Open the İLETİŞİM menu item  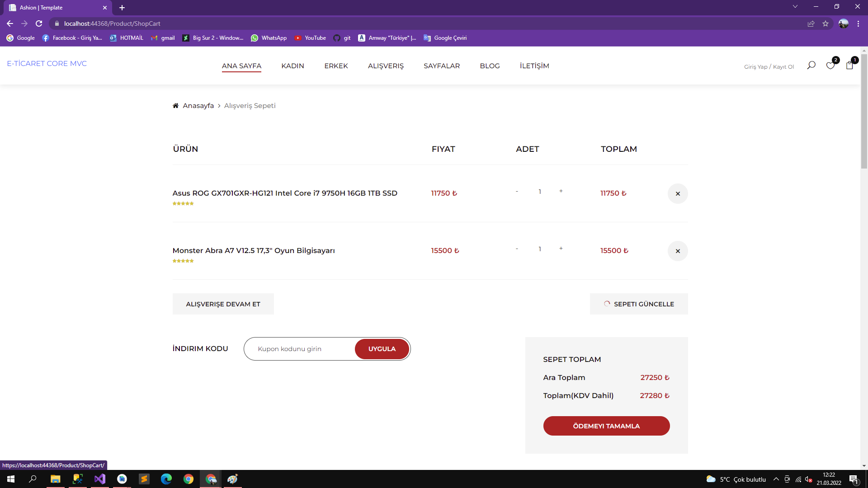(534, 66)
